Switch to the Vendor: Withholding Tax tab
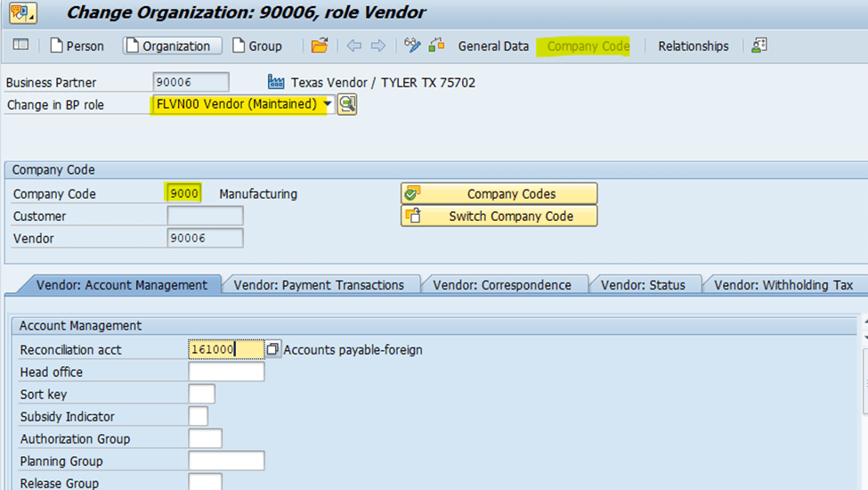The width and height of the screenshot is (868, 490). pyautogui.click(x=783, y=284)
